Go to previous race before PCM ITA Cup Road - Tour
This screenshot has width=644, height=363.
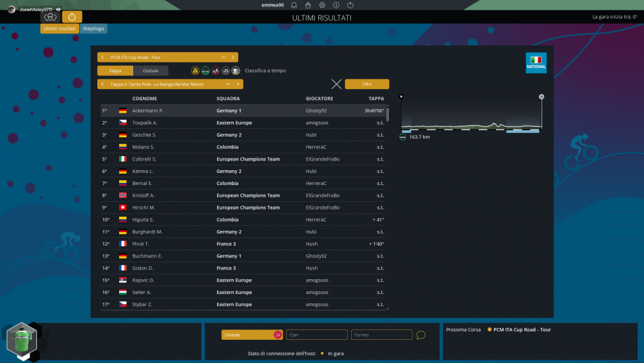(102, 57)
